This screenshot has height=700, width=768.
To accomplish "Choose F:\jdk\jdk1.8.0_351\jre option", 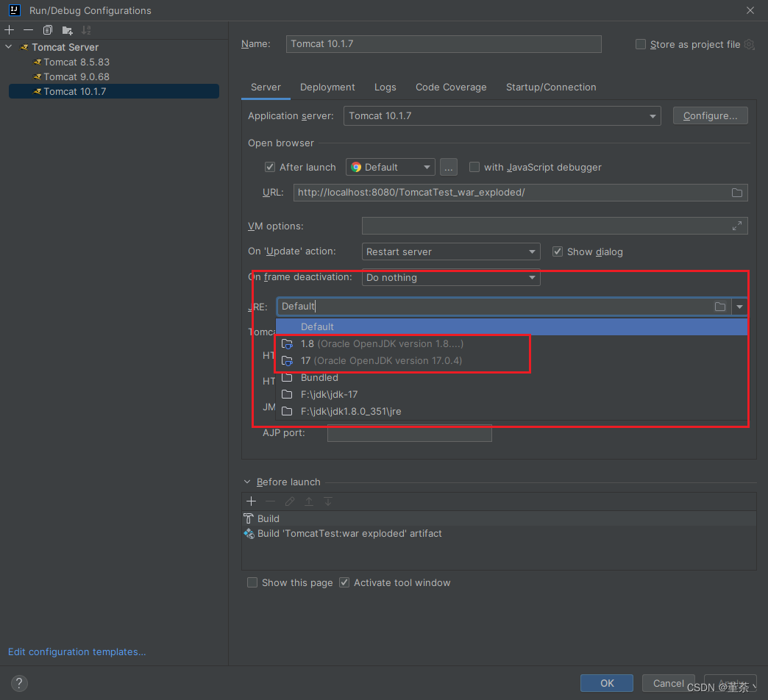I will pyautogui.click(x=511, y=412).
